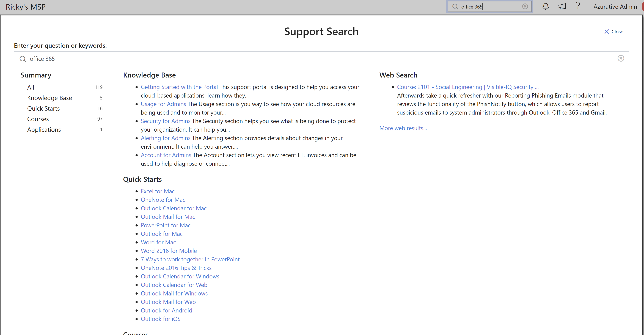
Task: Click the 119 count beside All
Action: click(x=98, y=87)
